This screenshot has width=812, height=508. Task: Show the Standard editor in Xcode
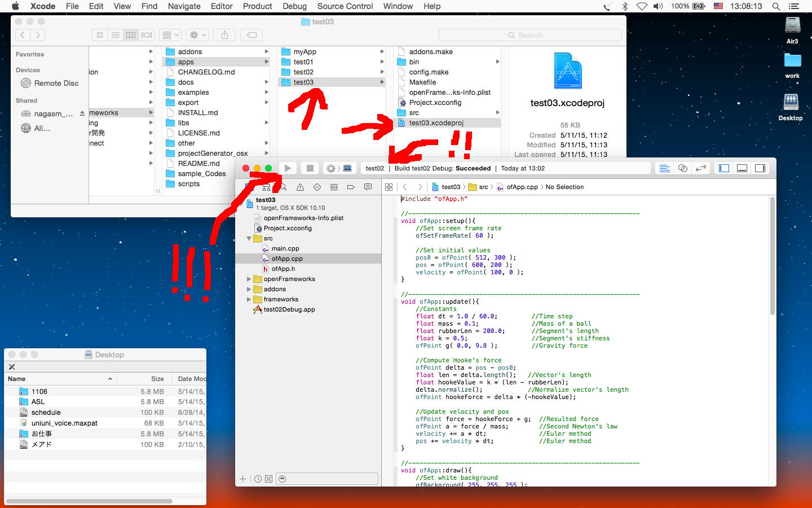click(664, 168)
